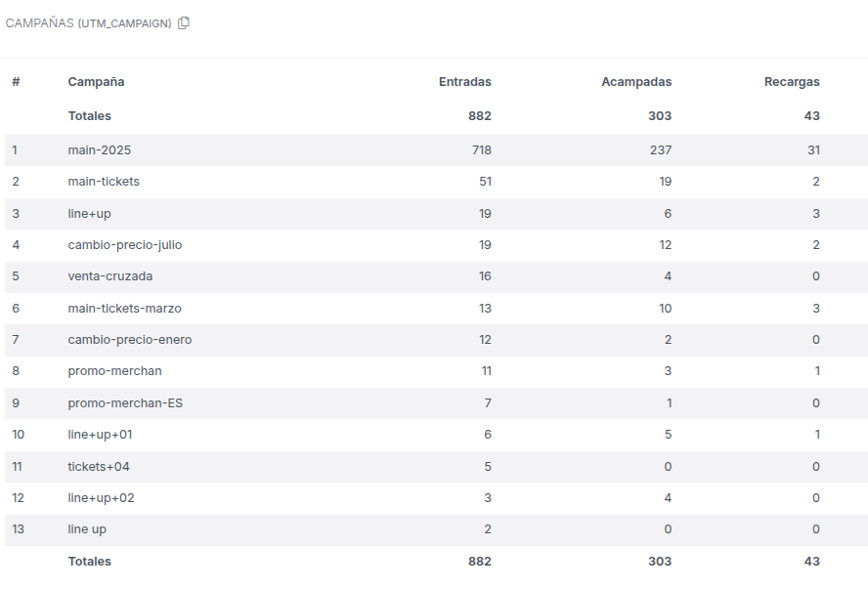The image size is (868, 589).
Task: Click the 718 Entradas value for main-2025
Action: coord(480,150)
